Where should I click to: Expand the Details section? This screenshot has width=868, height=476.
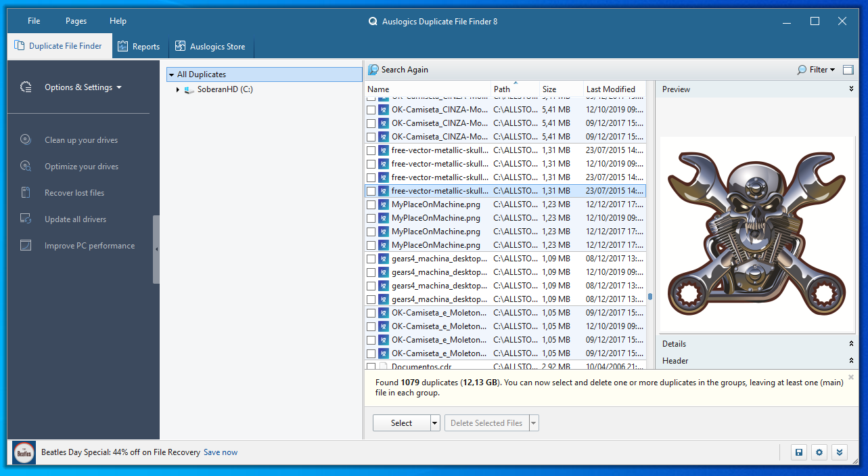pyautogui.click(x=851, y=344)
